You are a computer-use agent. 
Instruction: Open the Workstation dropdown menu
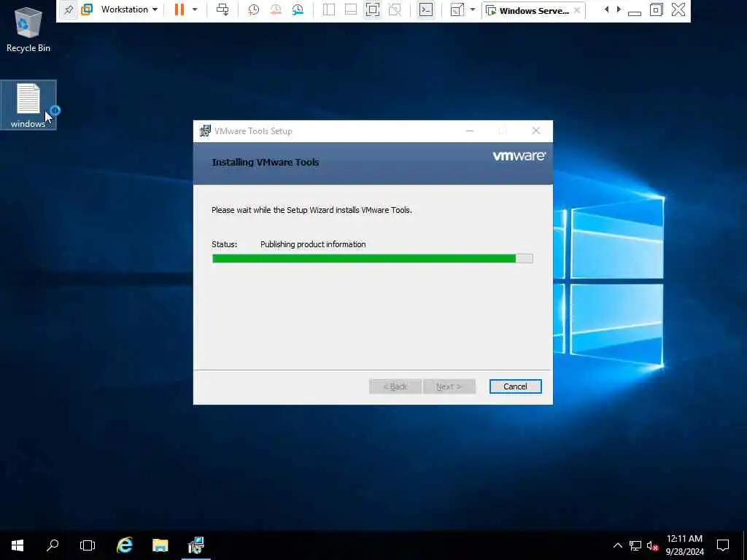click(x=129, y=9)
